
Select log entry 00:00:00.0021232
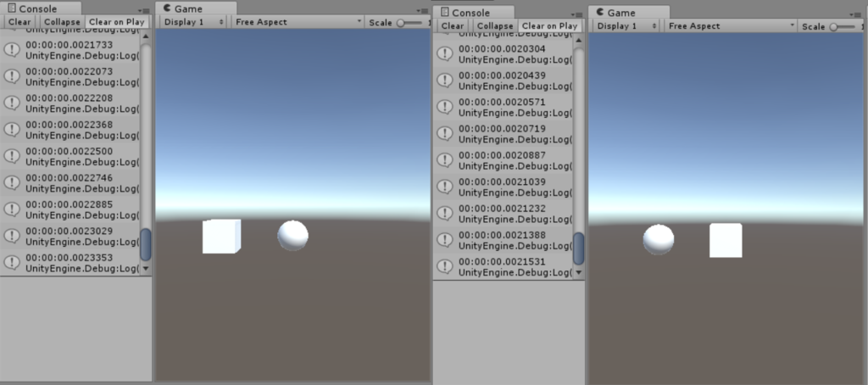tap(504, 213)
